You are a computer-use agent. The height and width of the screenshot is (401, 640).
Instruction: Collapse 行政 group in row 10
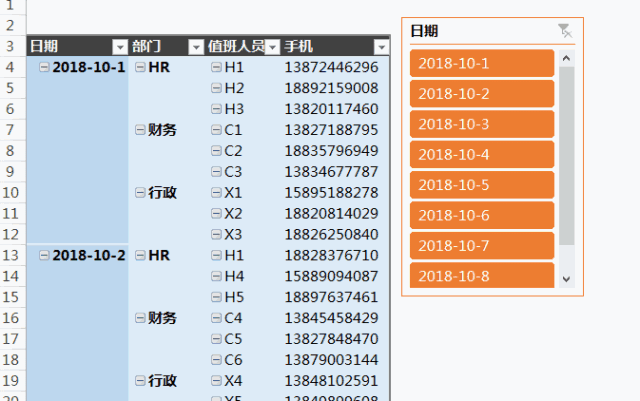[x=140, y=192]
